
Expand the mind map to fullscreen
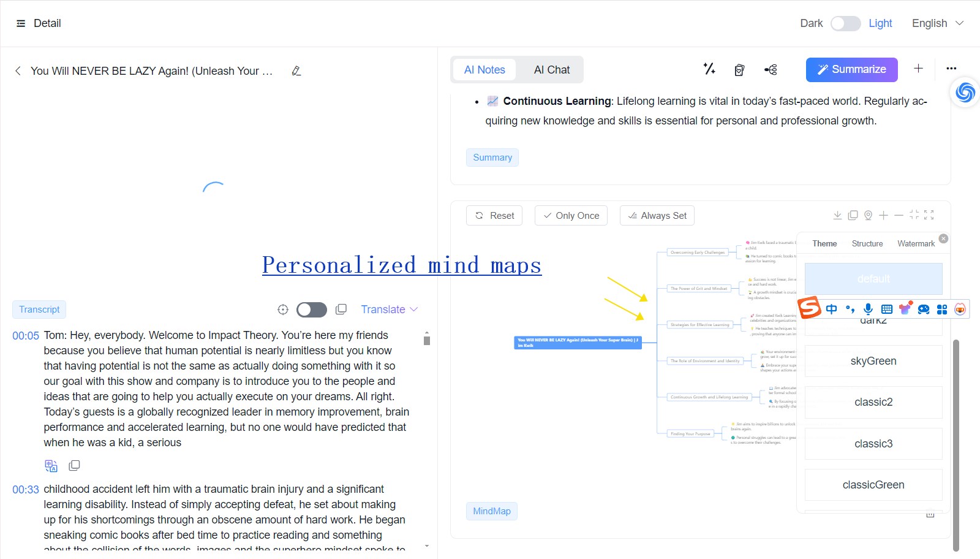pyautogui.click(x=930, y=215)
